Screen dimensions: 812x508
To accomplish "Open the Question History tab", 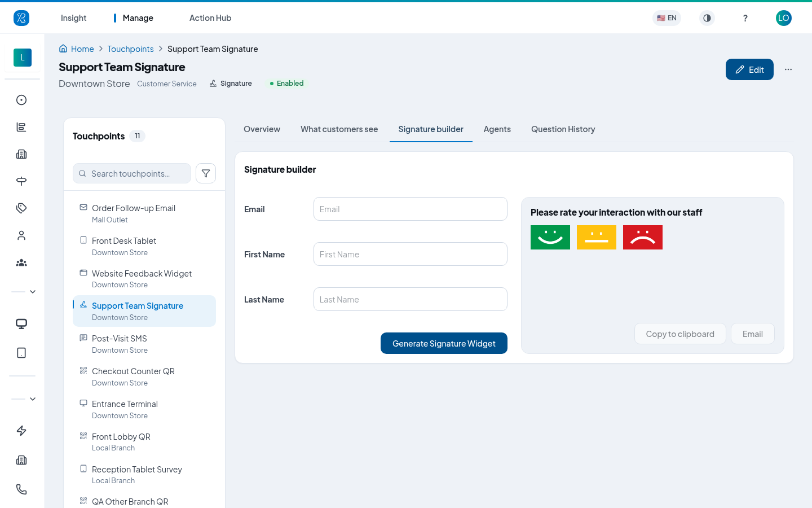I will 563,129.
